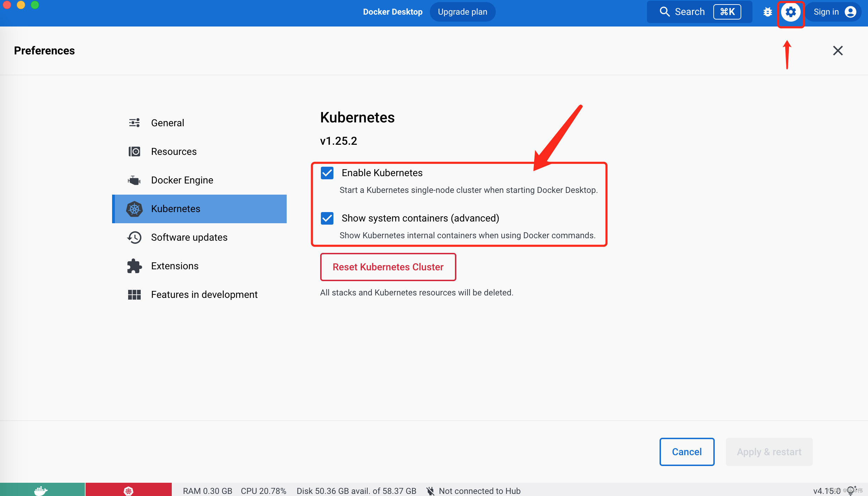Click the RAM 0.30 GB status
Viewport: 868px width, 496px height.
click(208, 491)
